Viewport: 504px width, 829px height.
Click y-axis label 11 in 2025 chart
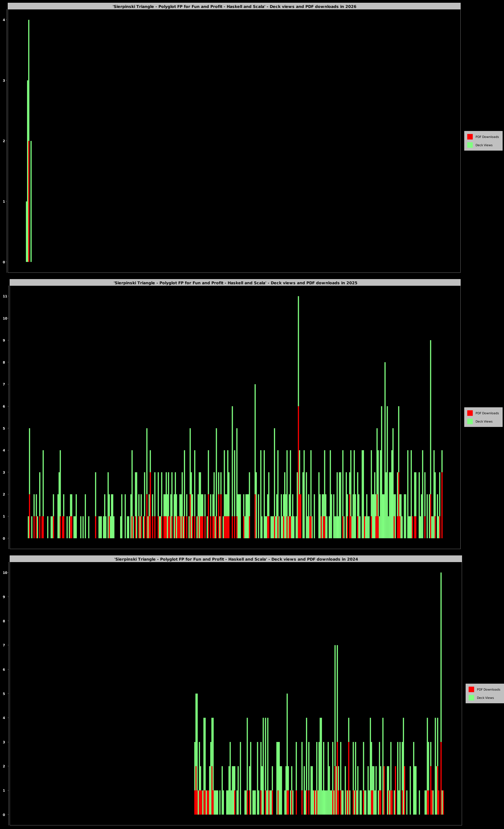click(5, 296)
